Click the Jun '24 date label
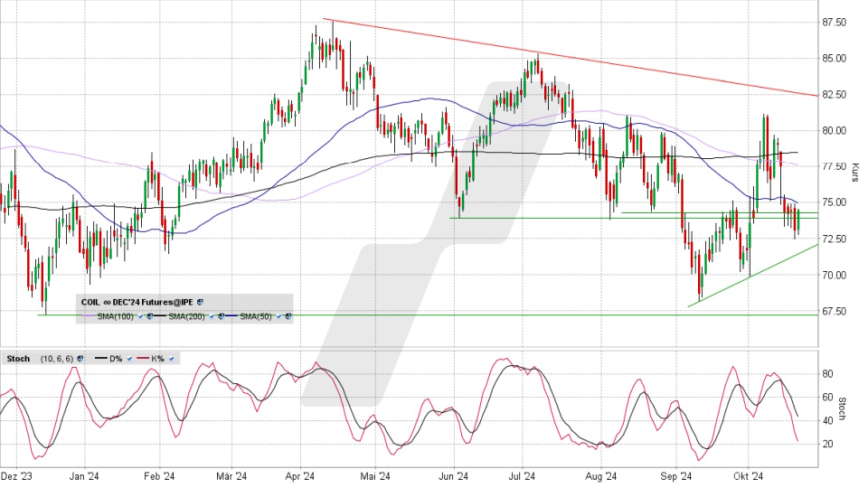868x488 pixels. click(453, 476)
